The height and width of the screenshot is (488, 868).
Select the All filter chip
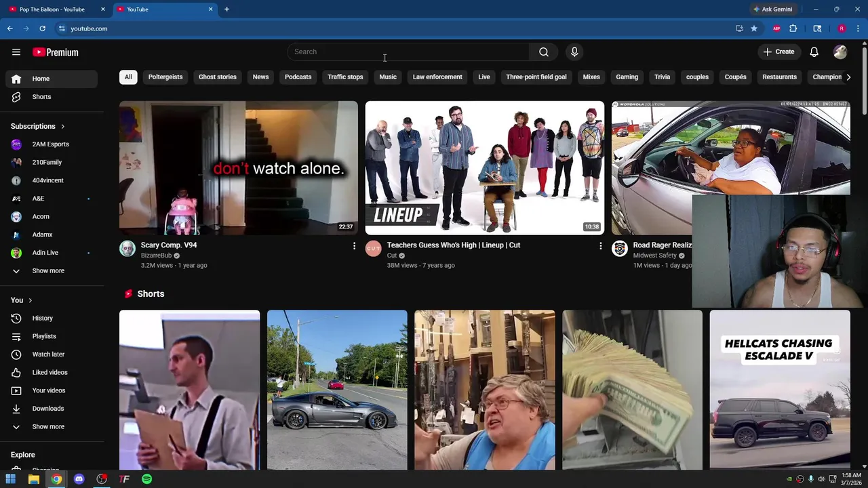point(128,77)
